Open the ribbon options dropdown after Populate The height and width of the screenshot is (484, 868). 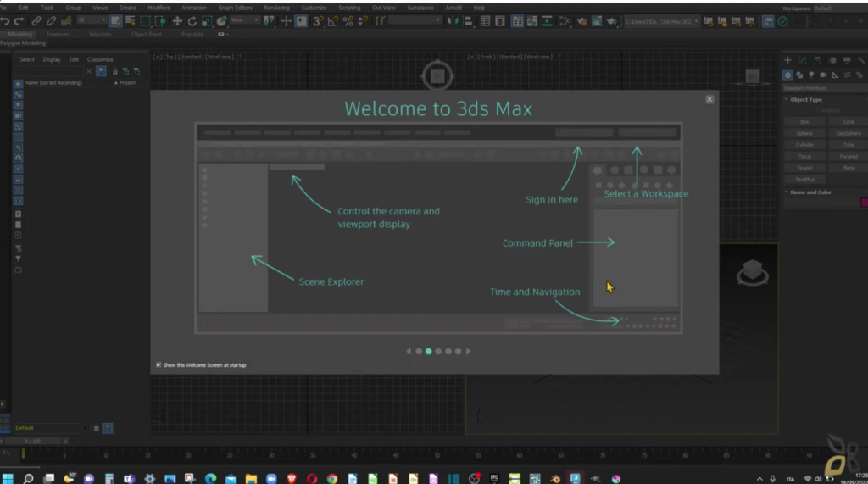[x=223, y=35]
